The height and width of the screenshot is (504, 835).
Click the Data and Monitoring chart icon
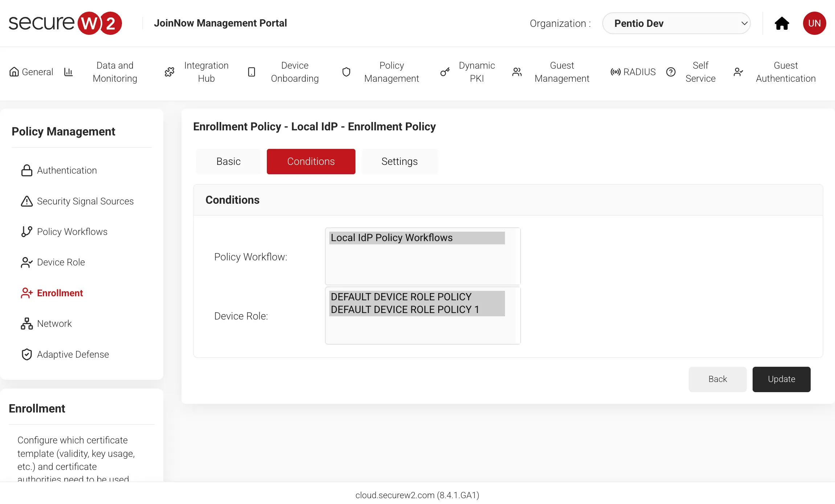(68, 72)
